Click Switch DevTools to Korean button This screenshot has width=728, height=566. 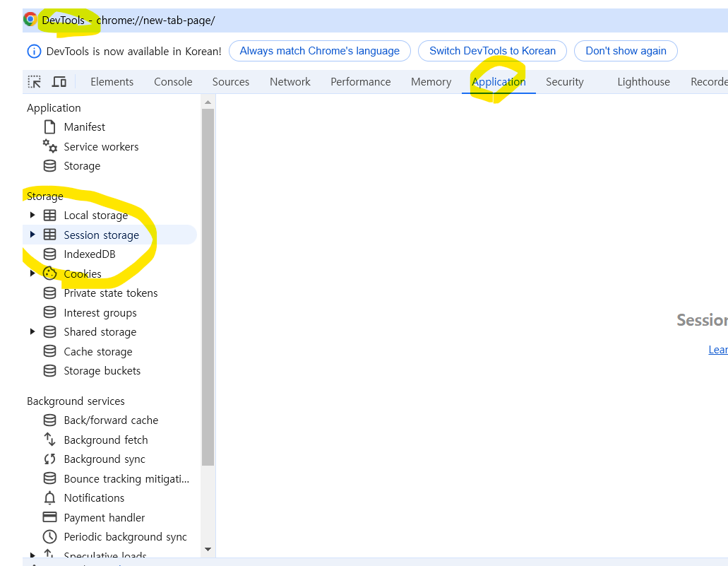(492, 51)
